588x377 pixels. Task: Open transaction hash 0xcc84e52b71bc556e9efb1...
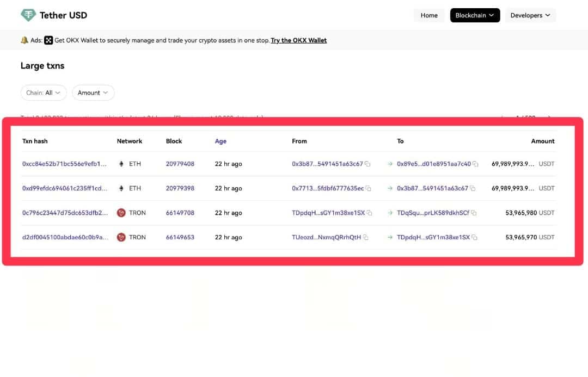[64, 164]
